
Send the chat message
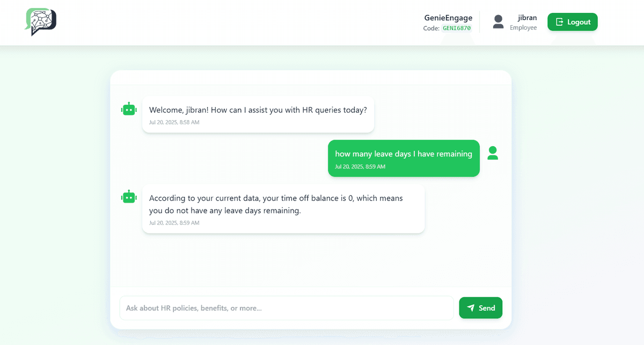click(x=480, y=308)
